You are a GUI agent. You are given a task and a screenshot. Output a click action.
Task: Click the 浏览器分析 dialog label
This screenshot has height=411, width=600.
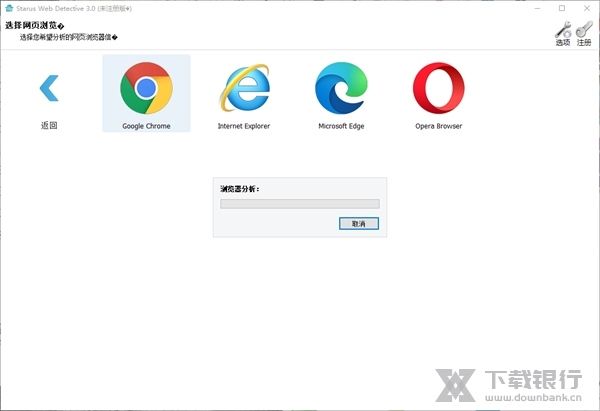tap(240, 189)
